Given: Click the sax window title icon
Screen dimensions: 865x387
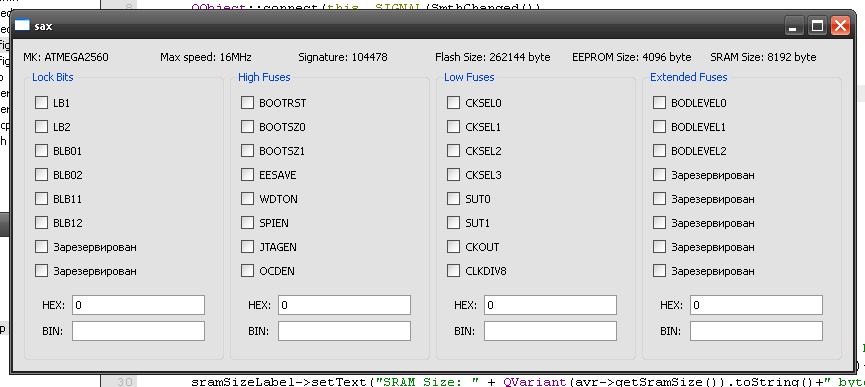Looking at the screenshot, I should click(x=22, y=25).
